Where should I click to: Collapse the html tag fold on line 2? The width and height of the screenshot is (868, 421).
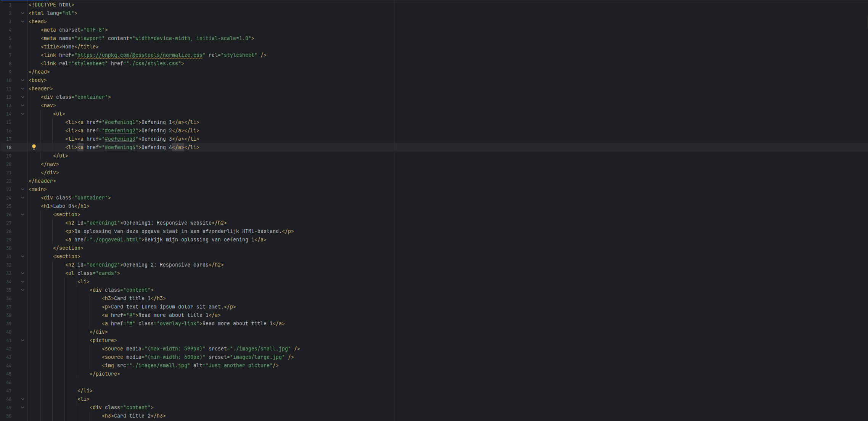(x=23, y=13)
